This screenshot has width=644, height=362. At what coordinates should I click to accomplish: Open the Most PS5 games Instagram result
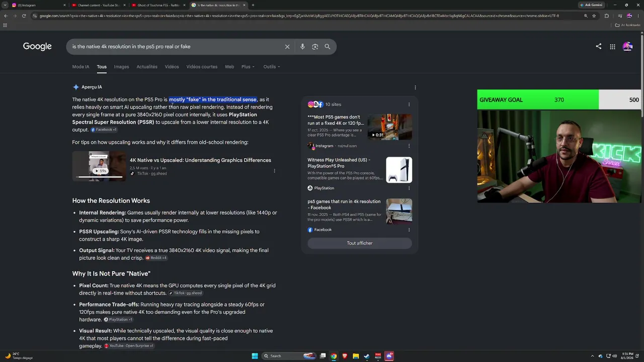coord(336,120)
